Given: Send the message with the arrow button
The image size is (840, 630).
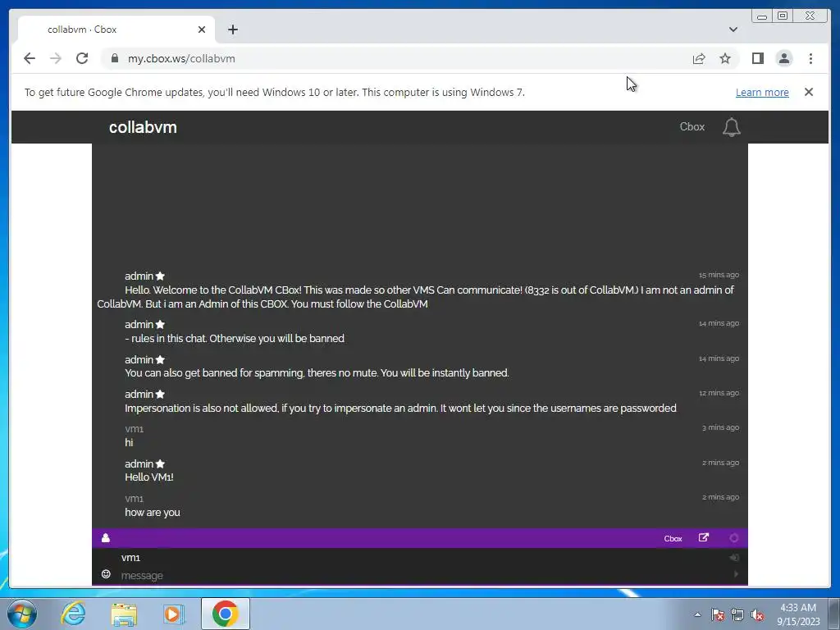Looking at the screenshot, I should tap(736, 574).
